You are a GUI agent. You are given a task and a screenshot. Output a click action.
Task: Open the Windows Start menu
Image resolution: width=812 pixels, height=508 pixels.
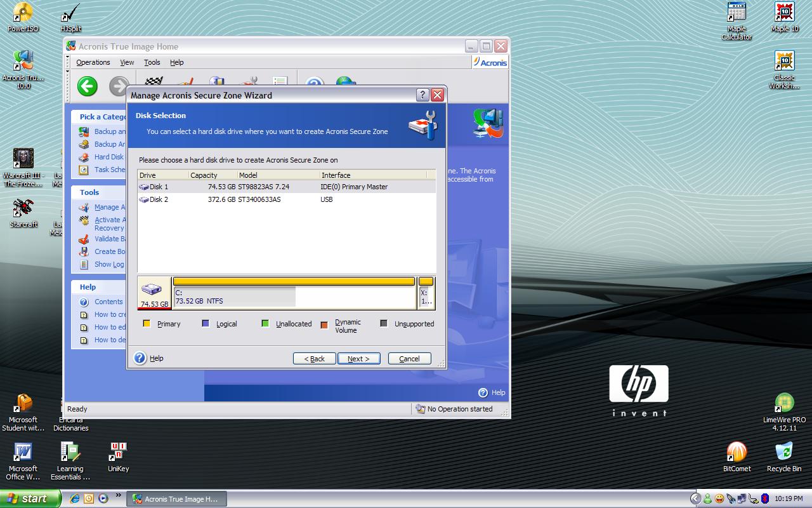tap(30, 498)
